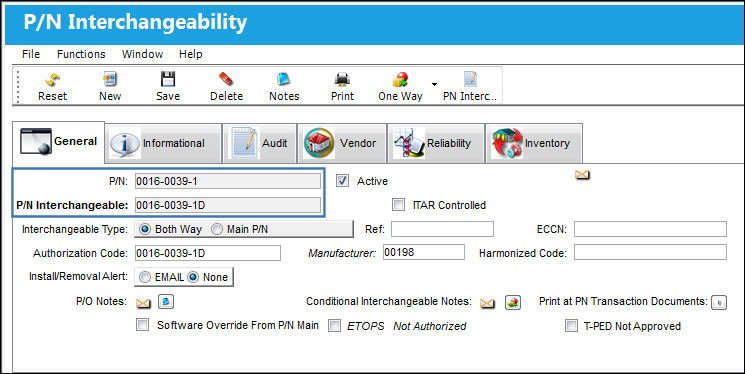This screenshot has width=745, height=374.
Task: Select the EMAIL alert radio button
Action: click(x=145, y=277)
